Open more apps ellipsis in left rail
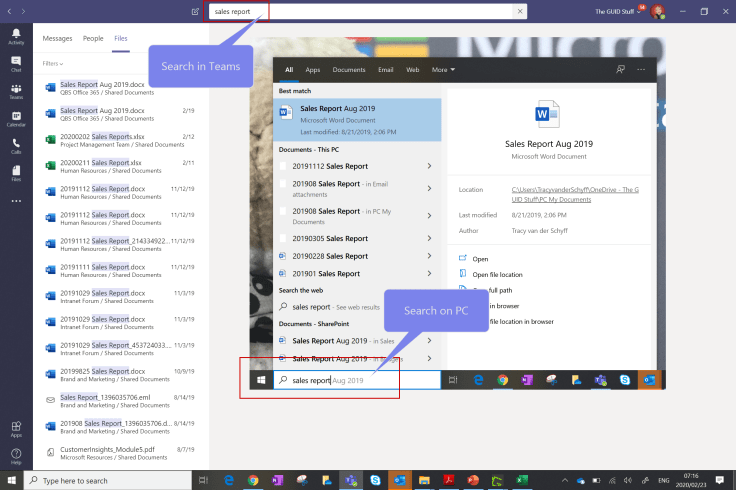The width and height of the screenshot is (736, 490). [16, 201]
